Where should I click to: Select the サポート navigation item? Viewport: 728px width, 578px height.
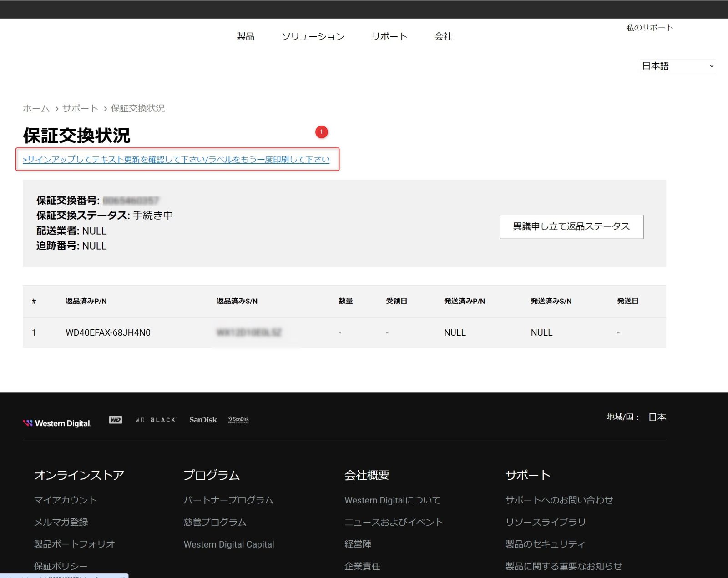tap(389, 36)
